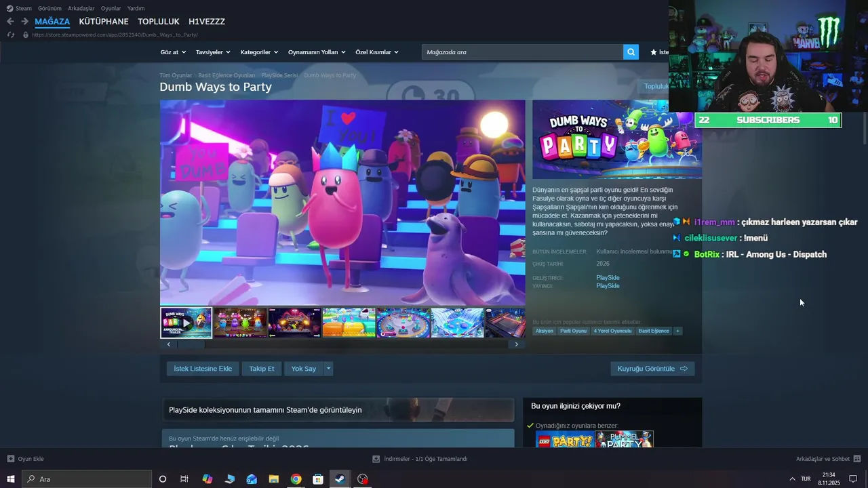Click the Windows taskbar Ara search box
This screenshot has height=488, width=868.
(87, 479)
